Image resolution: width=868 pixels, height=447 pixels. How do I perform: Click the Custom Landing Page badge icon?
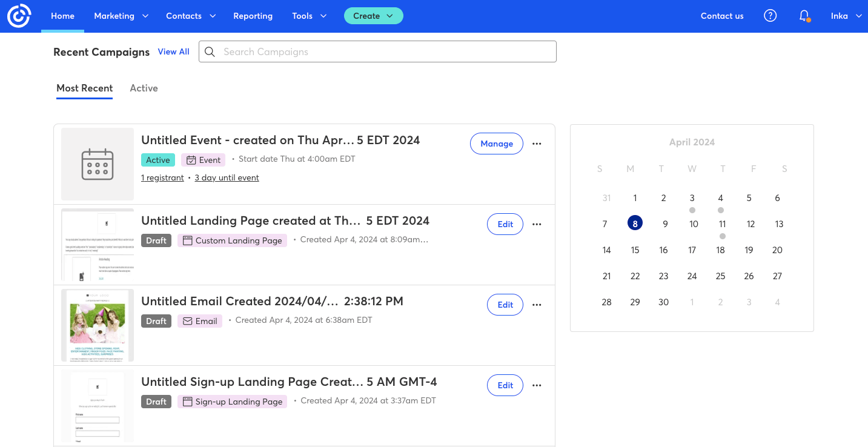click(x=187, y=240)
